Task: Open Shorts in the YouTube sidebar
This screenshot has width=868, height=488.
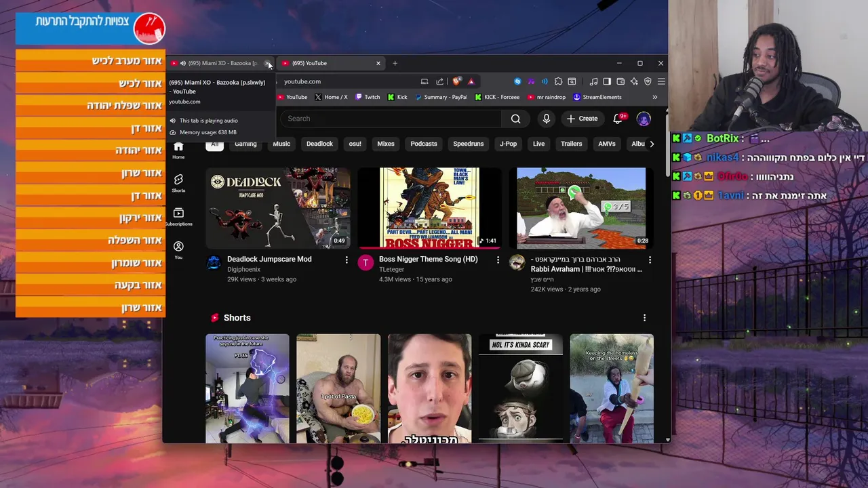Action: [178, 182]
